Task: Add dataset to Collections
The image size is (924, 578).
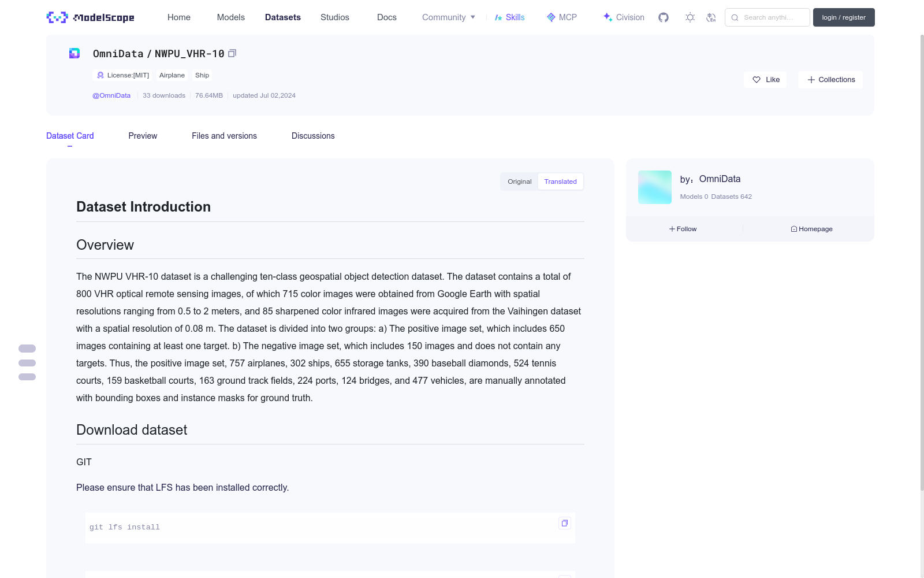Action: tap(830, 80)
